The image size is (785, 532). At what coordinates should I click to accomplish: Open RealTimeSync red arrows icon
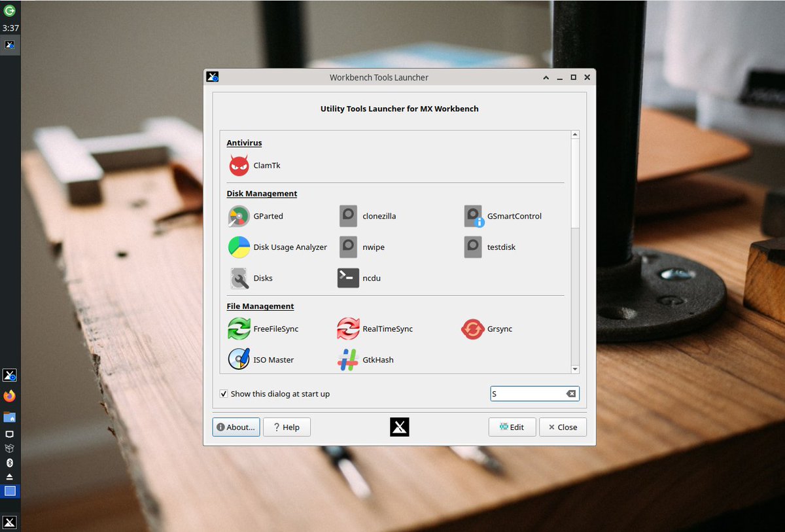348,328
